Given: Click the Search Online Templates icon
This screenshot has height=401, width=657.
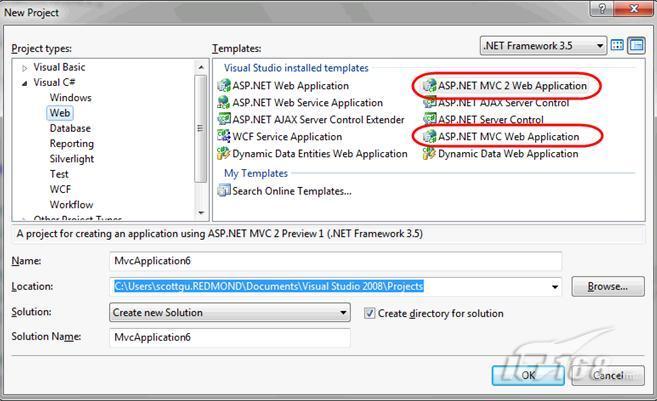Looking at the screenshot, I should 224,191.
